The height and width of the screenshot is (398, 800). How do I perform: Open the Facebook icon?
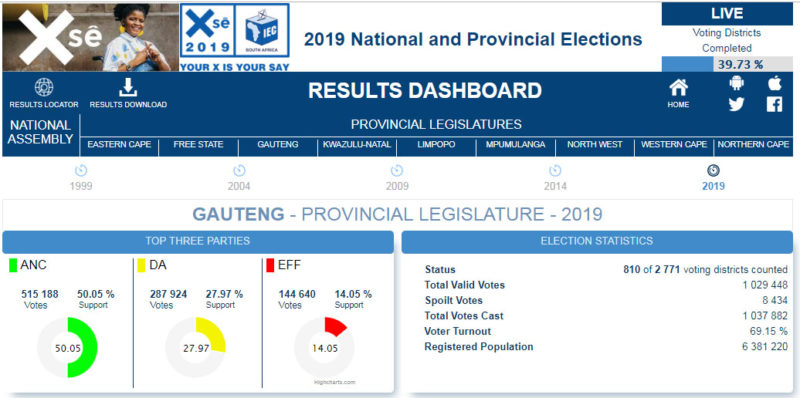pyautogui.click(x=774, y=105)
